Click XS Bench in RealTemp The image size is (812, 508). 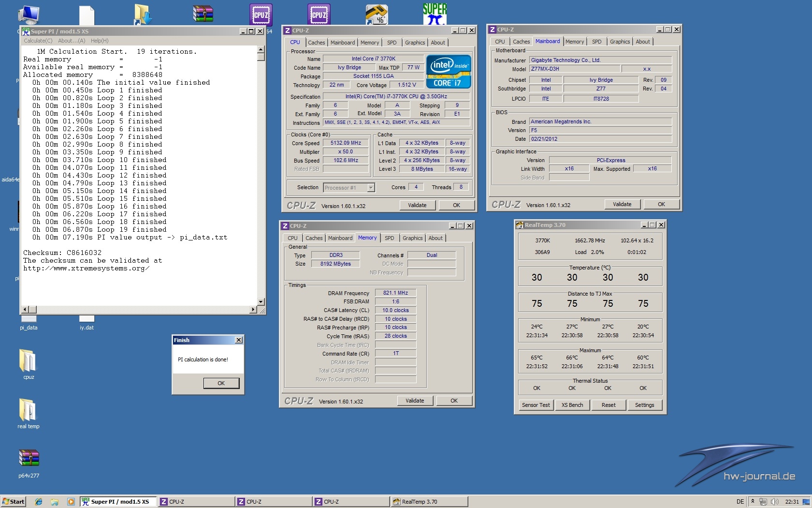572,405
